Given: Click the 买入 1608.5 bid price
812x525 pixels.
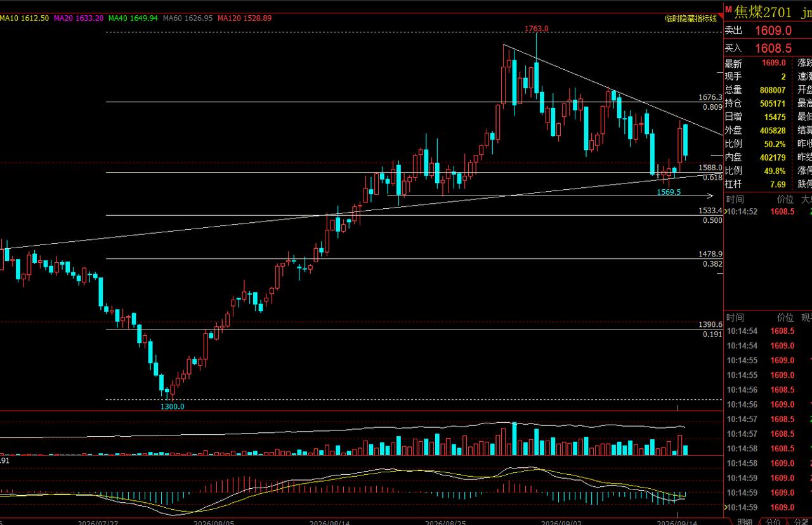Looking at the screenshot, I should click(x=773, y=48).
